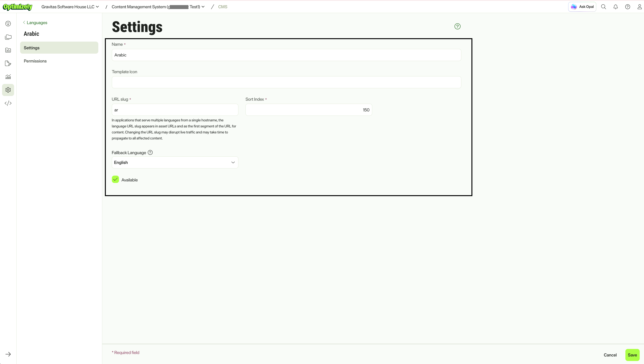Click the notifications bell icon
Screen dimensions: 644x364
point(615,7)
